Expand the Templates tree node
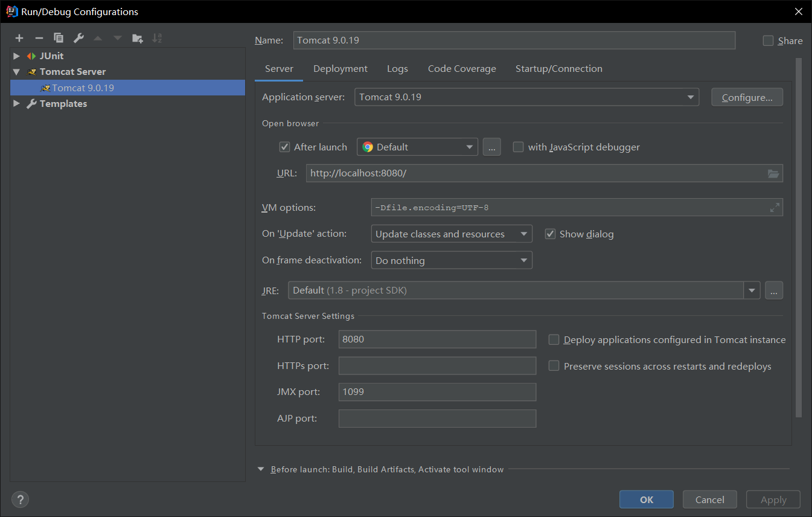Screen dimensions: 812x517 click(x=16, y=104)
